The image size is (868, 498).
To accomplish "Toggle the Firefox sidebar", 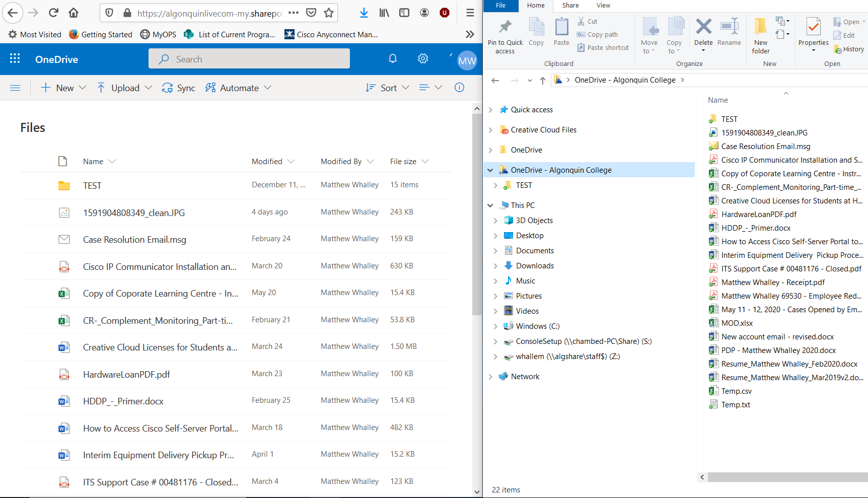I will pos(404,13).
